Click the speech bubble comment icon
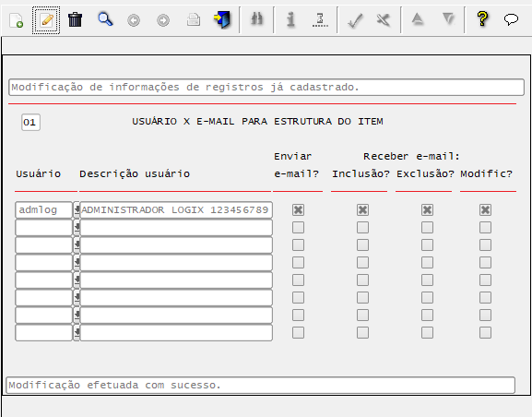The image size is (532, 417). [x=511, y=19]
